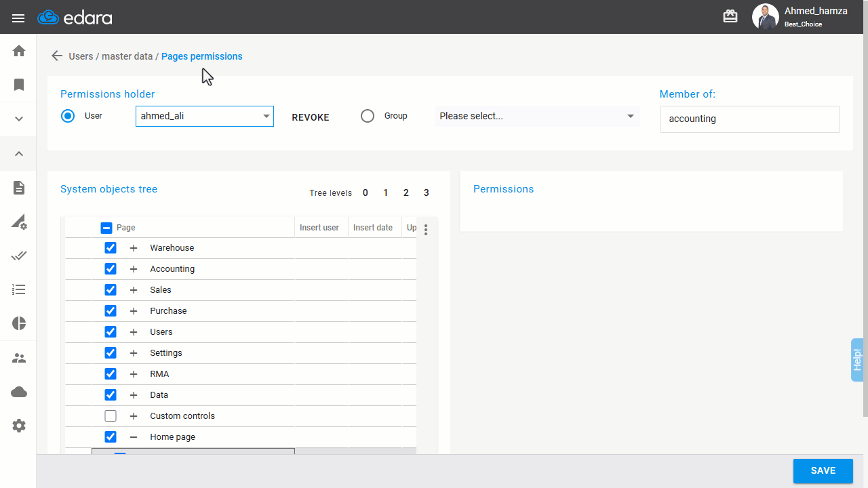Set tree levels to 1
The height and width of the screenshot is (488, 868).
386,192
